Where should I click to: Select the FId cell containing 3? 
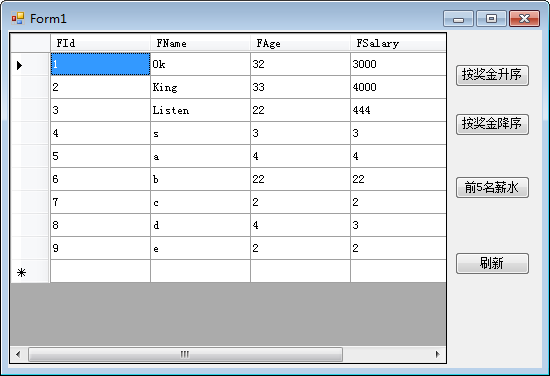pos(101,110)
